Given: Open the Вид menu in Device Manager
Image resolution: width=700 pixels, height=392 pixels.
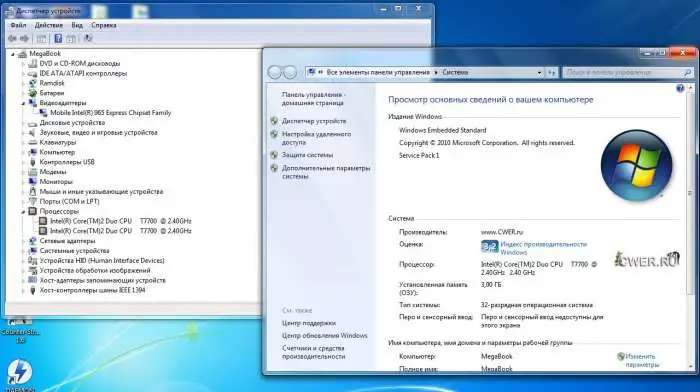Looking at the screenshot, I should tap(77, 25).
